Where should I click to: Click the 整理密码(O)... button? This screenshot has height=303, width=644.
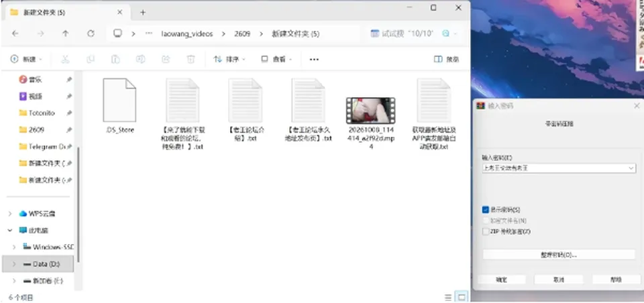click(x=559, y=255)
